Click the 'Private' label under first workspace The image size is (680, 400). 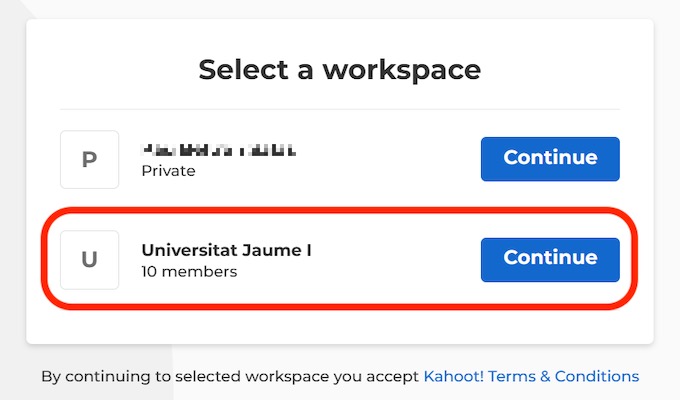[x=168, y=171]
